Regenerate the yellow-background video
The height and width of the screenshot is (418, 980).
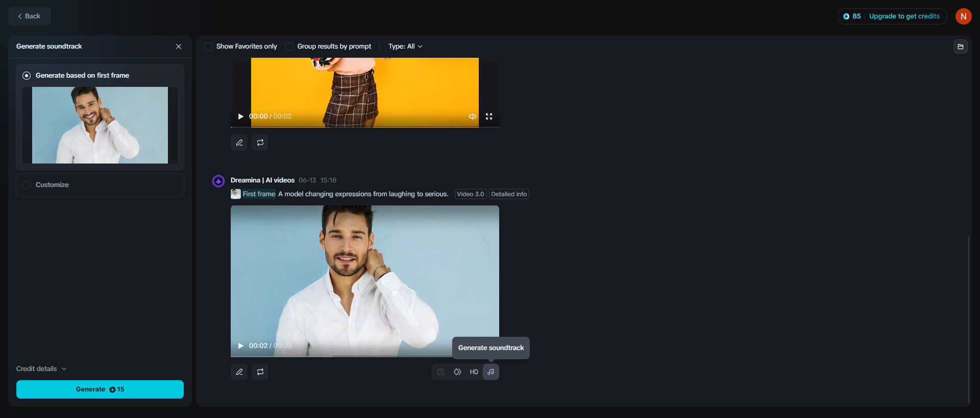260,143
